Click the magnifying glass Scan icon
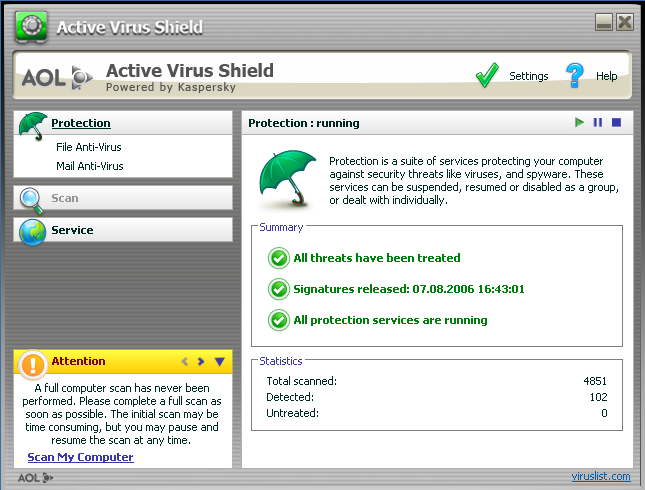 31,199
